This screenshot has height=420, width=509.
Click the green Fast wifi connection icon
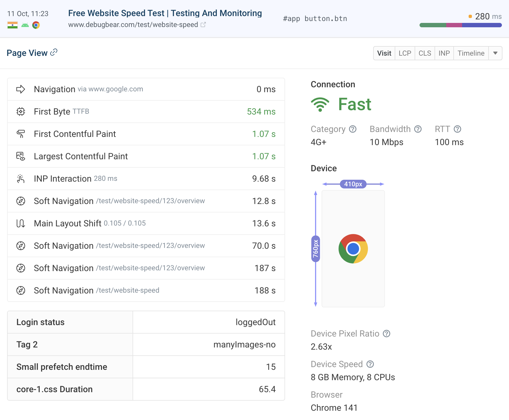point(320,104)
